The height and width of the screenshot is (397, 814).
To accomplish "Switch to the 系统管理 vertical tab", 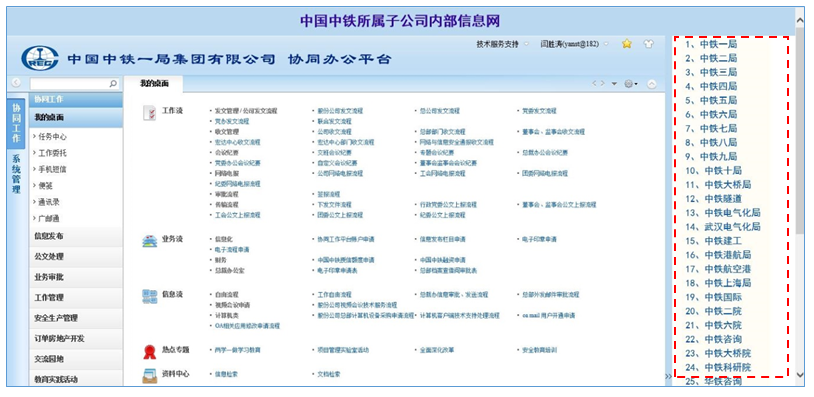I will 16,174.
